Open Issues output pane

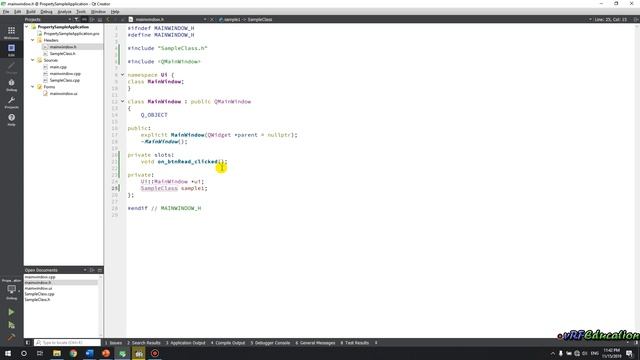113,343
